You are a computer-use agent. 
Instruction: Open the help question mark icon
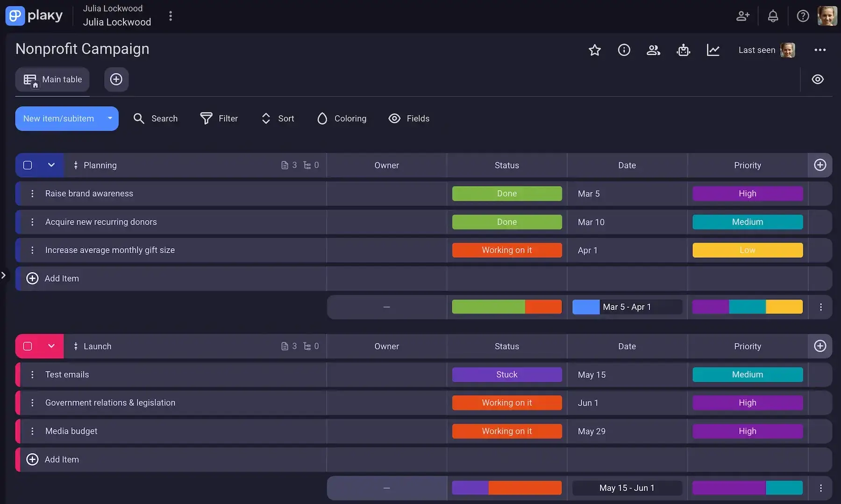click(x=803, y=16)
